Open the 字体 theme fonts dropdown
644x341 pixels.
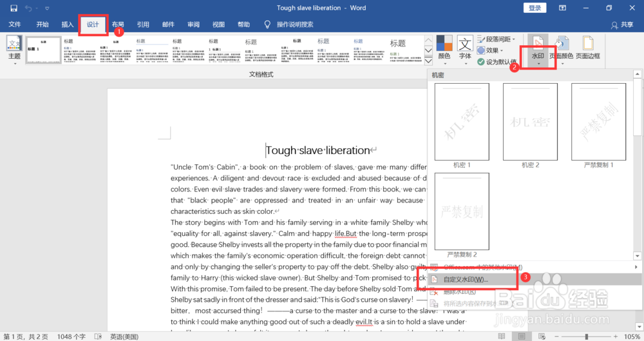(x=465, y=50)
